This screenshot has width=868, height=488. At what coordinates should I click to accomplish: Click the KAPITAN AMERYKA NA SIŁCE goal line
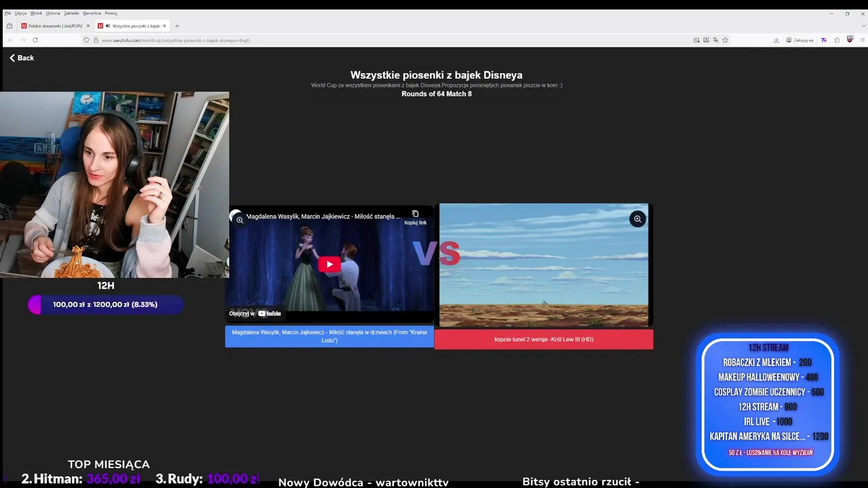tap(769, 436)
